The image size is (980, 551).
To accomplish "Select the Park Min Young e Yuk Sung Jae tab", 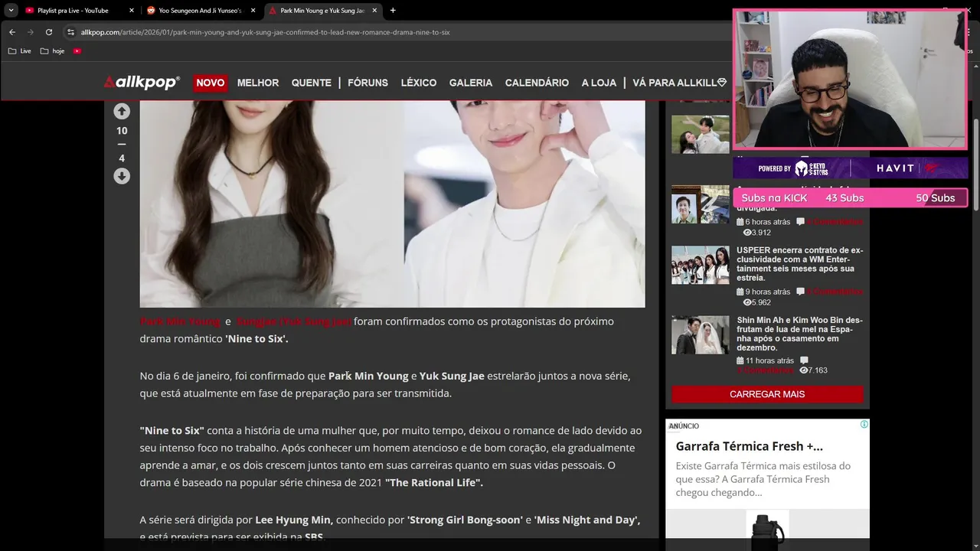I will (322, 11).
